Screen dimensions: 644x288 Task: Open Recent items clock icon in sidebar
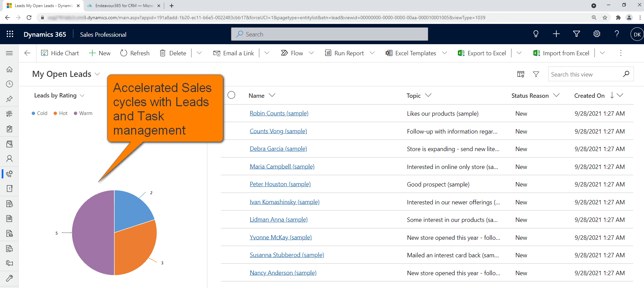[9, 84]
